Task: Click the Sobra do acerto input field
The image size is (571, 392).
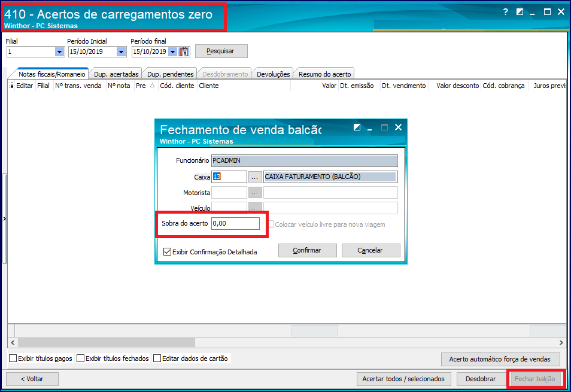Action: tap(235, 223)
